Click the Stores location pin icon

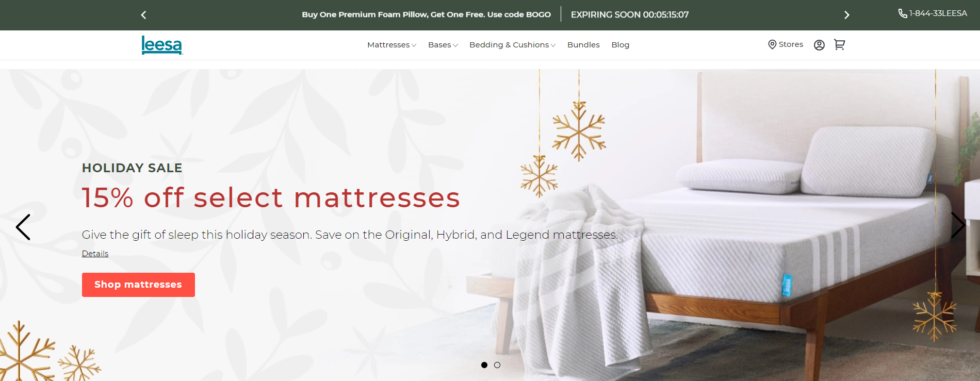[x=772, y=44]
